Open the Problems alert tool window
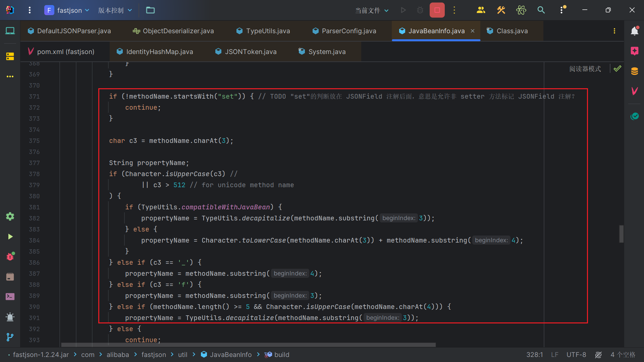Viewport: 644px width, 362px height. point(10,317)
